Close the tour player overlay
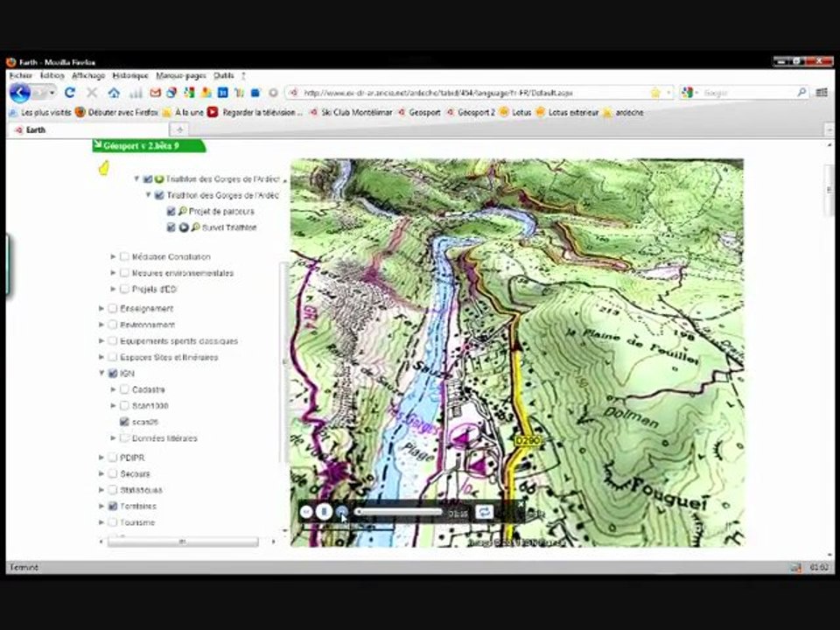The height and width of the screenshot is (630, 840). 520,504
